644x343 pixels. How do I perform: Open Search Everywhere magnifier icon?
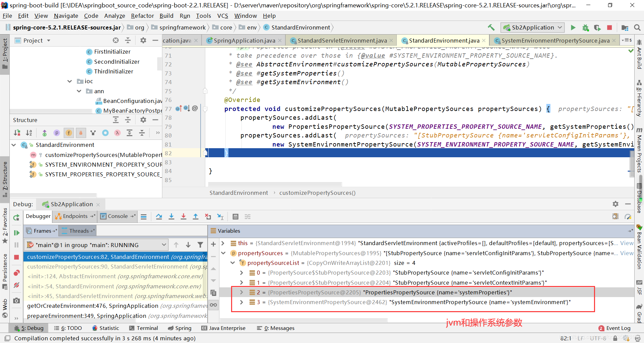click(637, 27)
